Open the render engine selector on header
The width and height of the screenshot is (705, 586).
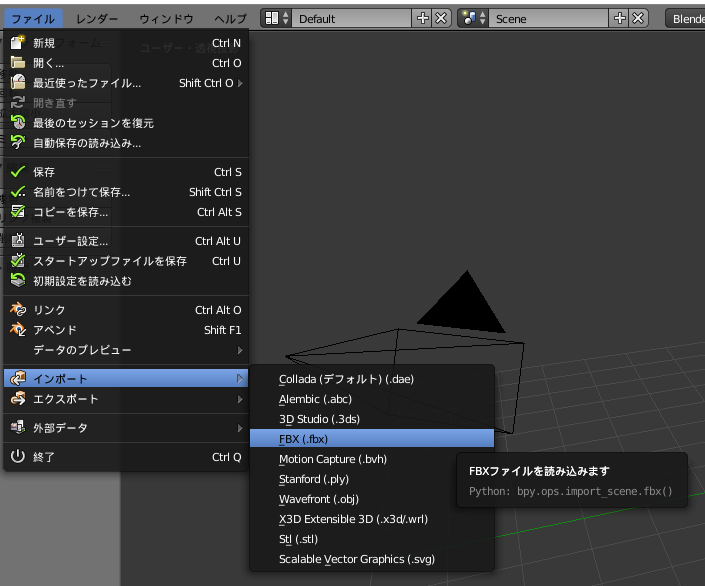pos(685,18)
